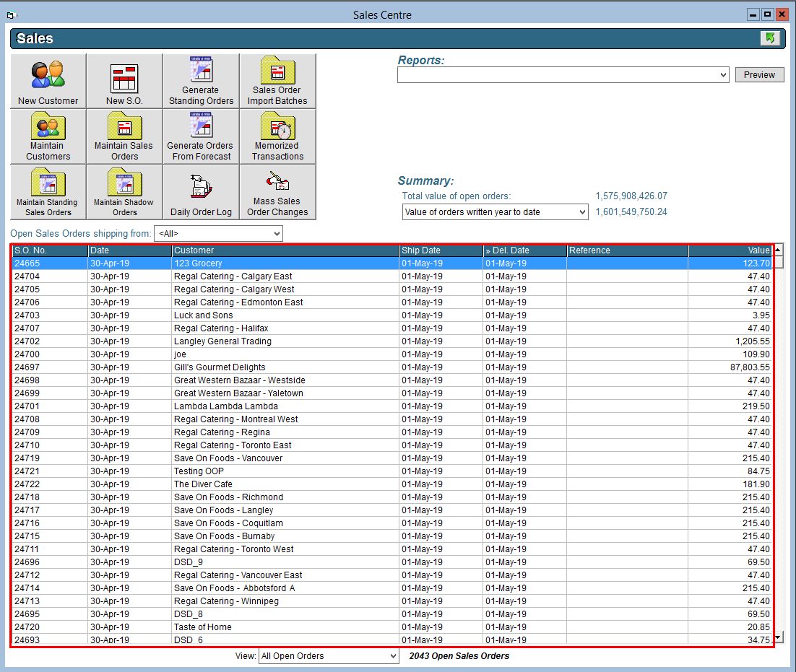Select Save On Foods - Richmond row
Screen dimensions: 796x672
click(x=392, y=497)
